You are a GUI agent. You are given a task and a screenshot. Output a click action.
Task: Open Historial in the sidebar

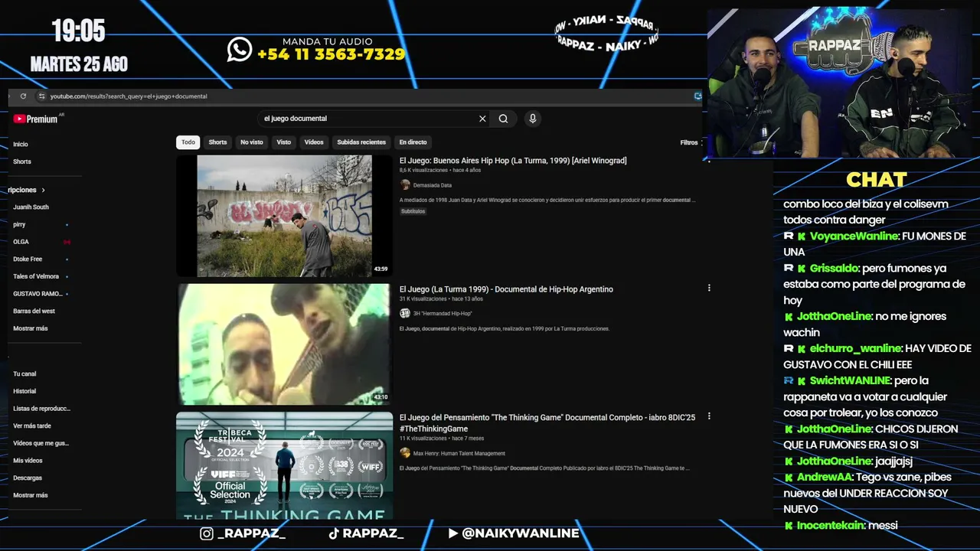24,391
